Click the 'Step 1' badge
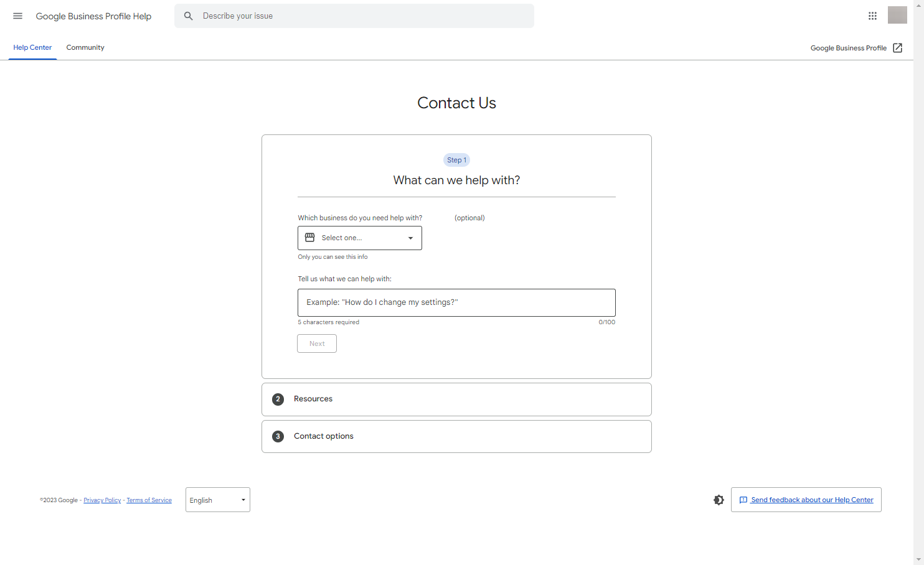This screenshot has width=924, height=565. pyautogui.click(x=456, y=160)
